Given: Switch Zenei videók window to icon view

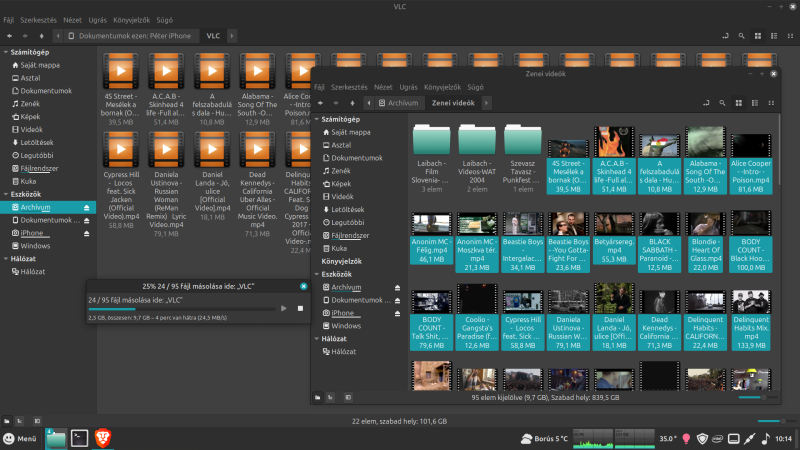Looking at the screenshot, I should (x=738, y=103).
